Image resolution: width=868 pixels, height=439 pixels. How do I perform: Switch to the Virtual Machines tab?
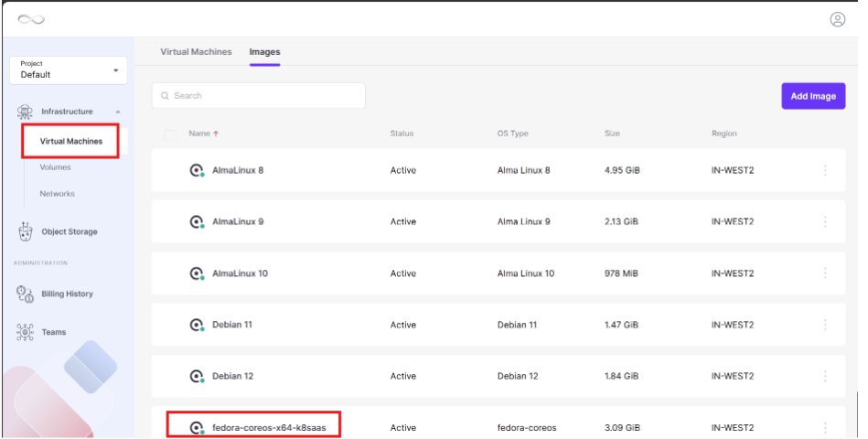coord(196,52)
